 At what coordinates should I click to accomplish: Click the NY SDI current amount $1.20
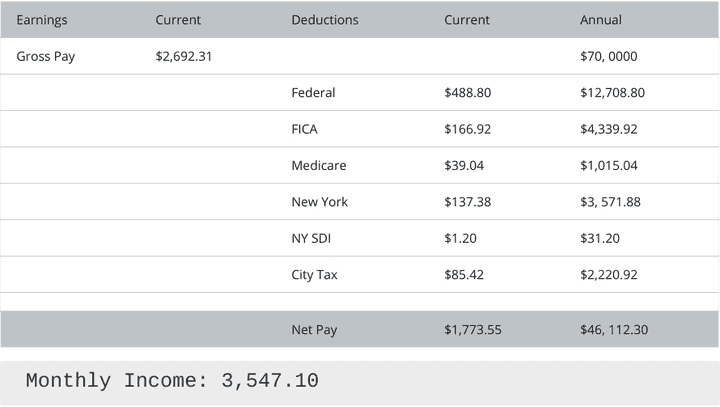tap(460, 238)
